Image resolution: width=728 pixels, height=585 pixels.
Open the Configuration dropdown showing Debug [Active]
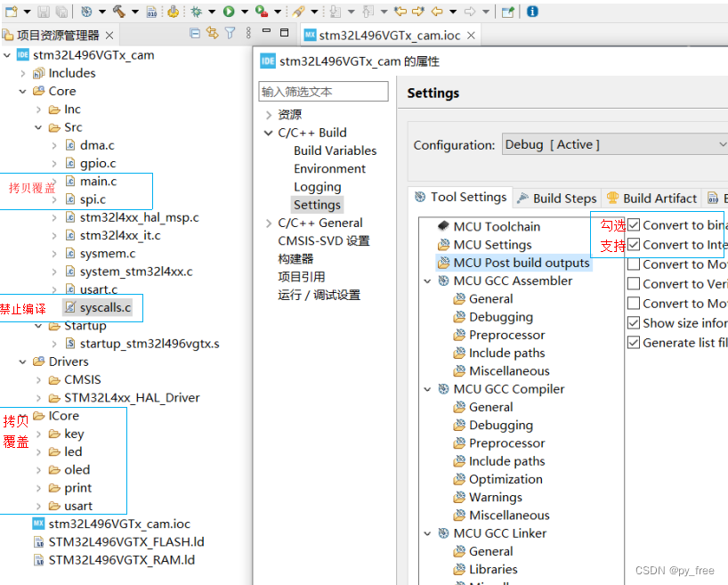pyautogui.click(x=614, y=144)
